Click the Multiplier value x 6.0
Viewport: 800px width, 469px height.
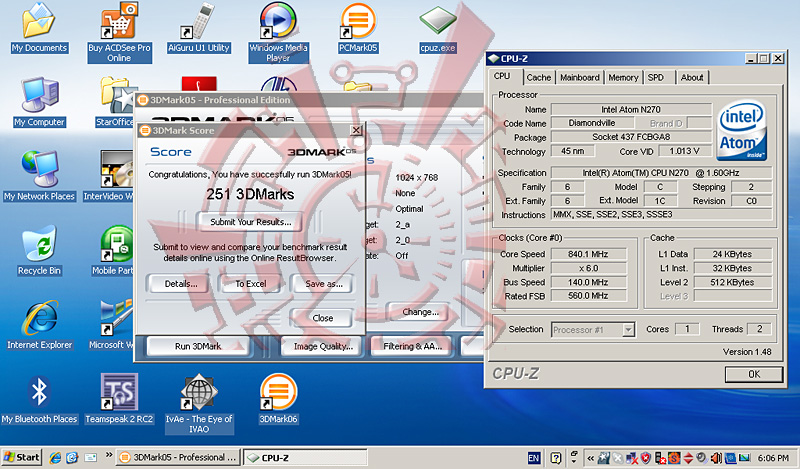[588, 268]
